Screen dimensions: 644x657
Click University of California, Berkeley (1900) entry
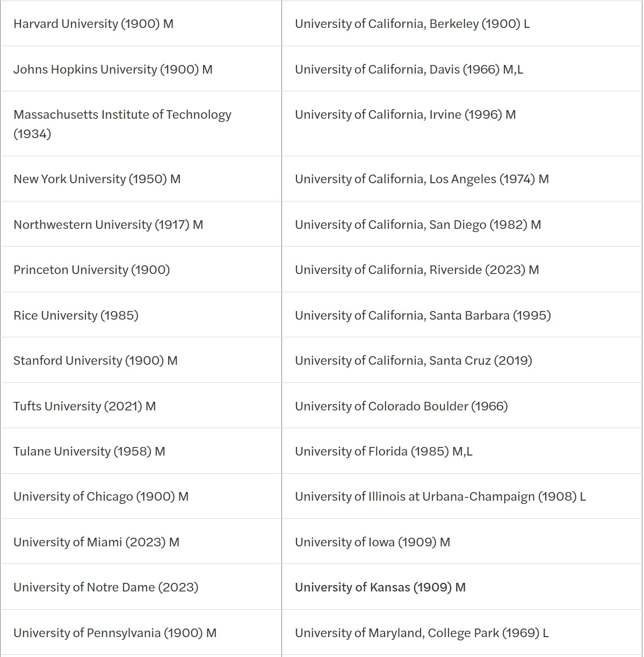pyautogui.click(x=412, y=24)
